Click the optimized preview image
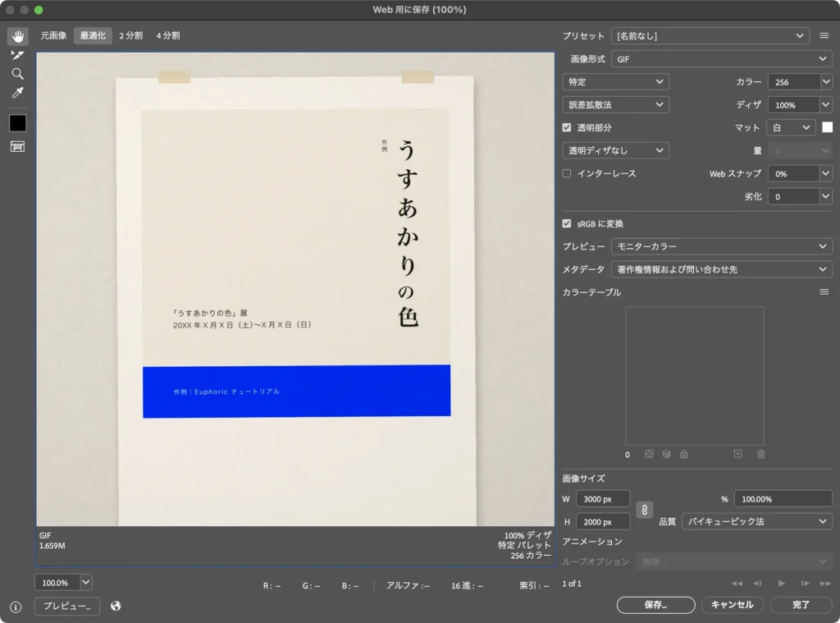This screenshot has height=623, width=840. click(295, 289)
